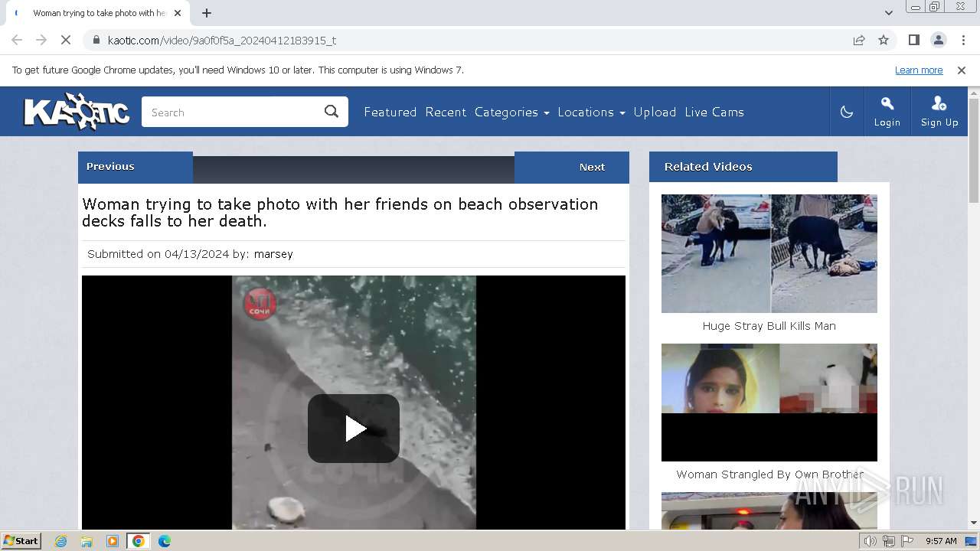Expand the tab search dropdown
This screenshot has width=980, height=551.
(x=888, y=13)
